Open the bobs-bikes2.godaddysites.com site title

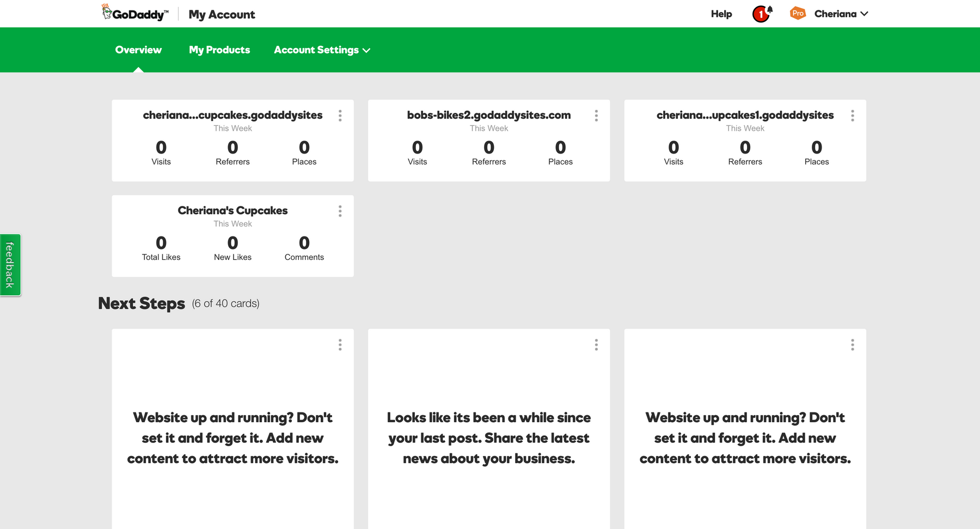point(489,115)
